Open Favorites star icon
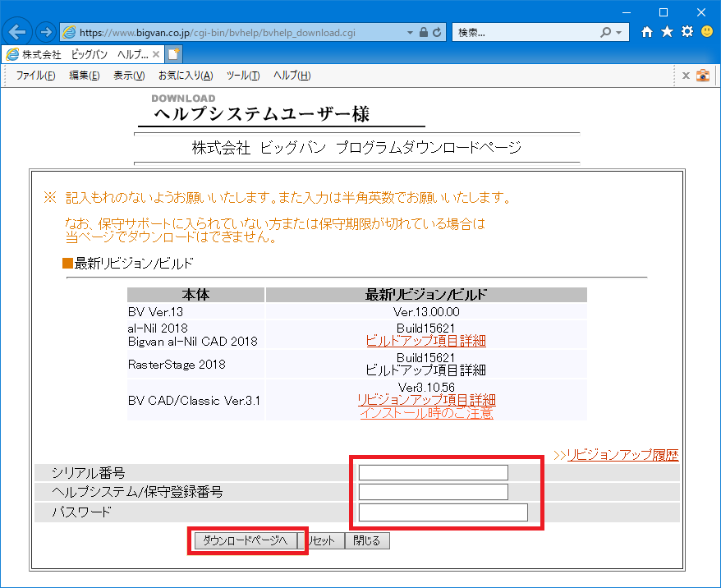The width and height of the screenshot is (721, 588). click(667, 32)
